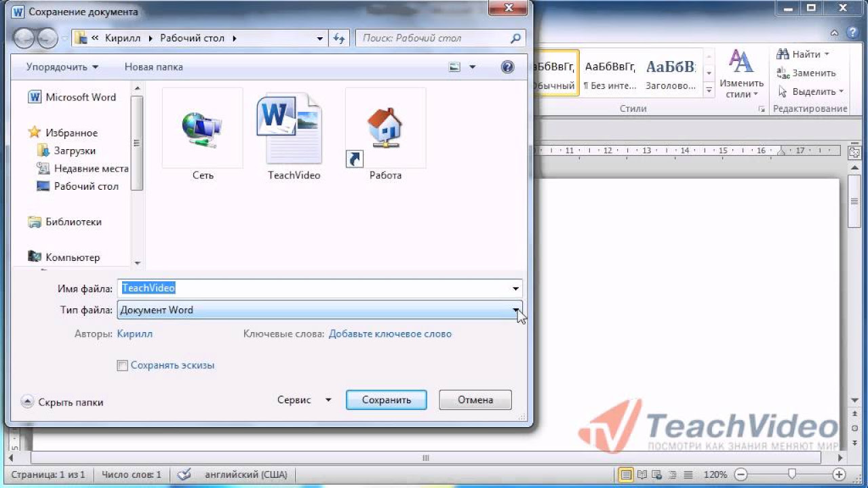
Task: Click Кирилл in the address breadcrumb
Action: 122,39
